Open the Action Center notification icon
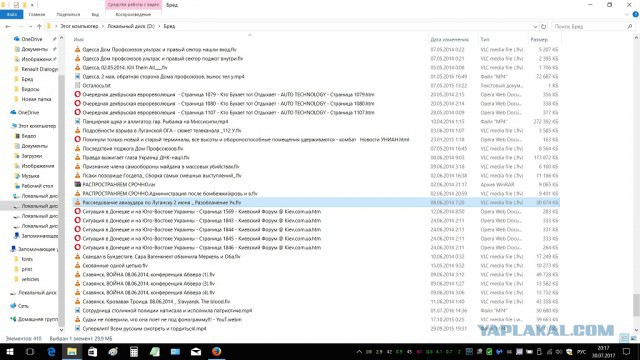Screen dimensions: 640x360 [x=627, y=351]
